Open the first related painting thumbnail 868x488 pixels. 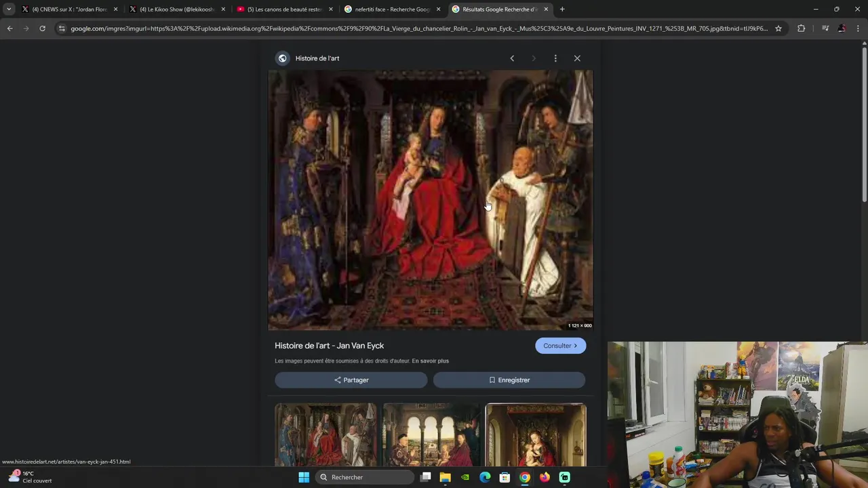coord(325,434)
